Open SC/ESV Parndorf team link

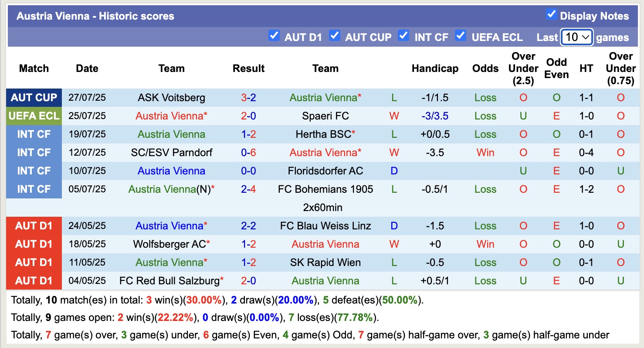click(171, 153)
